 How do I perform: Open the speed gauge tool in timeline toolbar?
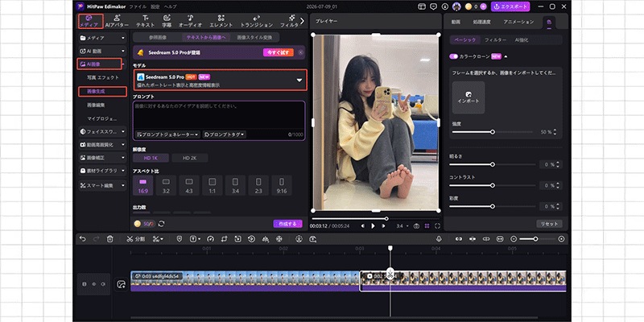[211, 238]
